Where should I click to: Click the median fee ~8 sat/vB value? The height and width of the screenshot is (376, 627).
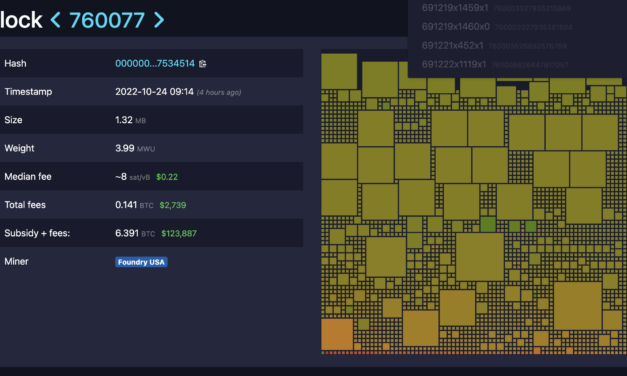click(x=132, y=177)
